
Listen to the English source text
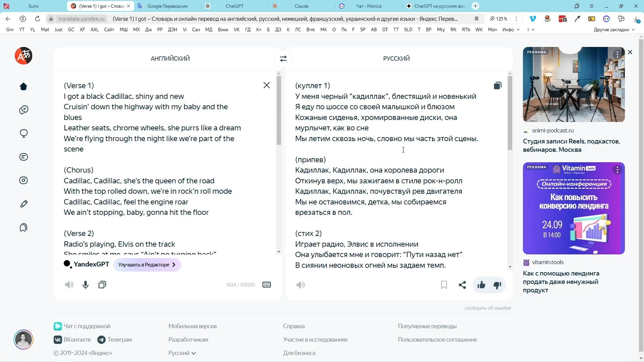click(69, 285)
